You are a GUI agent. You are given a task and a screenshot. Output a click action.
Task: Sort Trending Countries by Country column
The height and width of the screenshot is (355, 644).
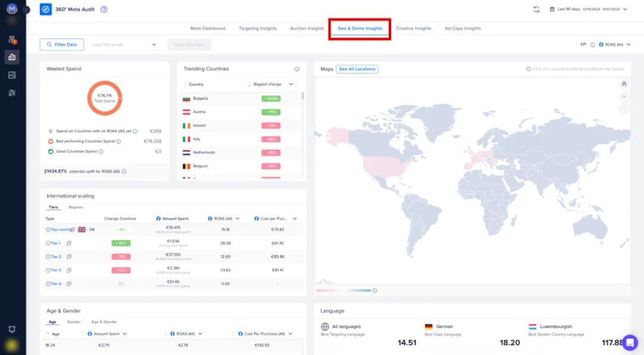pyautogui.click(x=193, y=84)
